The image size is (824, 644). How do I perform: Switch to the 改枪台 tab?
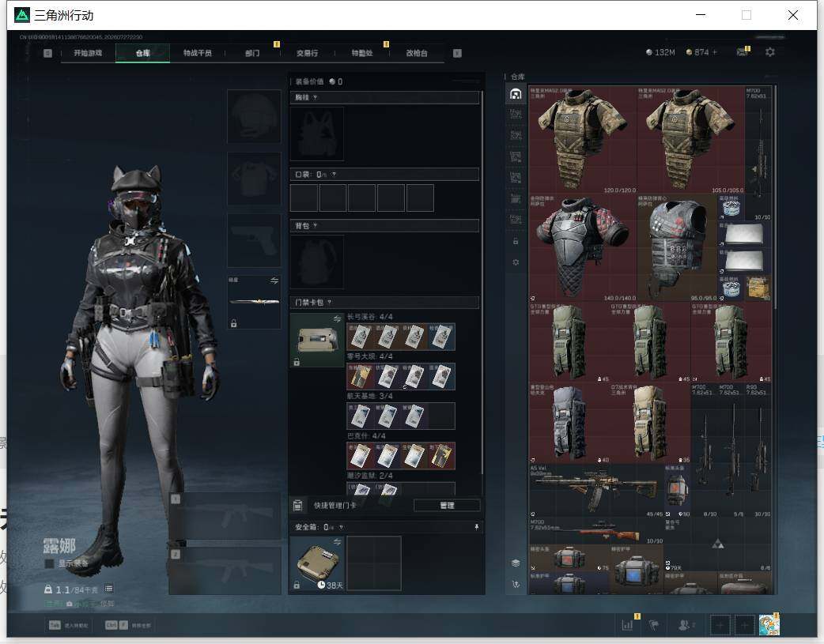coord(417,53)
